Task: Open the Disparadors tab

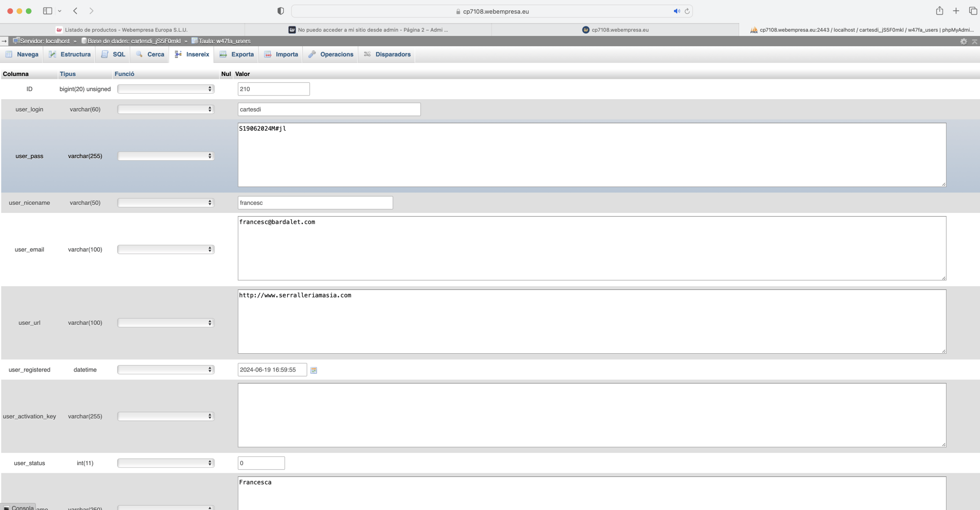Action: [387, 54]
